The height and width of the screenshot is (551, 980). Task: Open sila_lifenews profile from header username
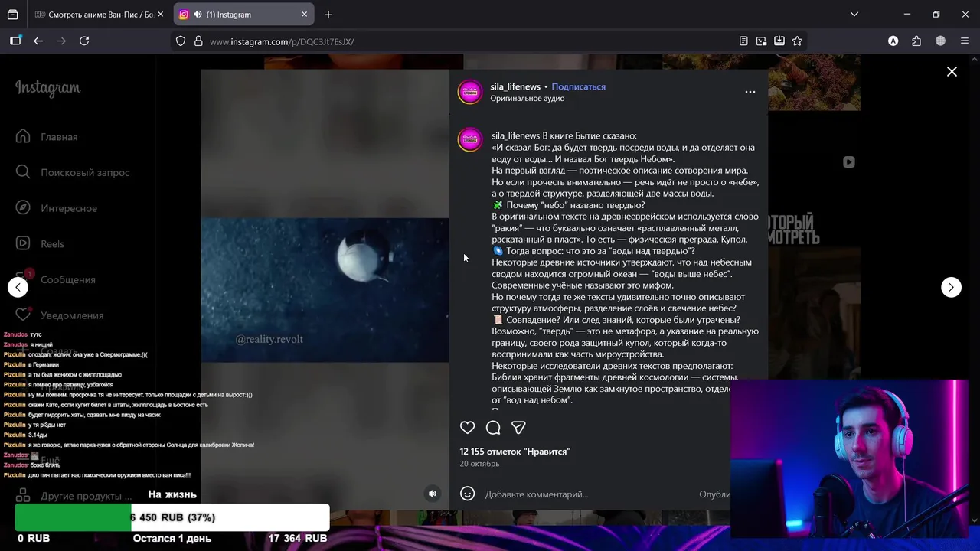(515, 86)
